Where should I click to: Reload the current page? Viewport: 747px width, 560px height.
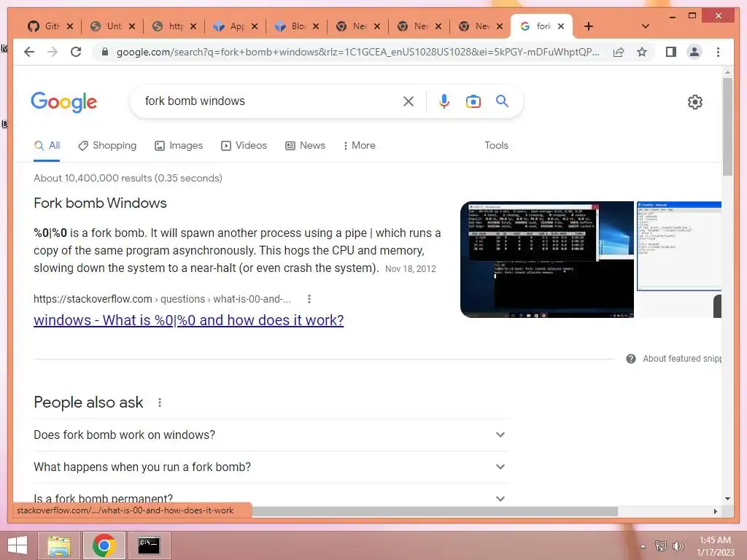tap(76, 52)
